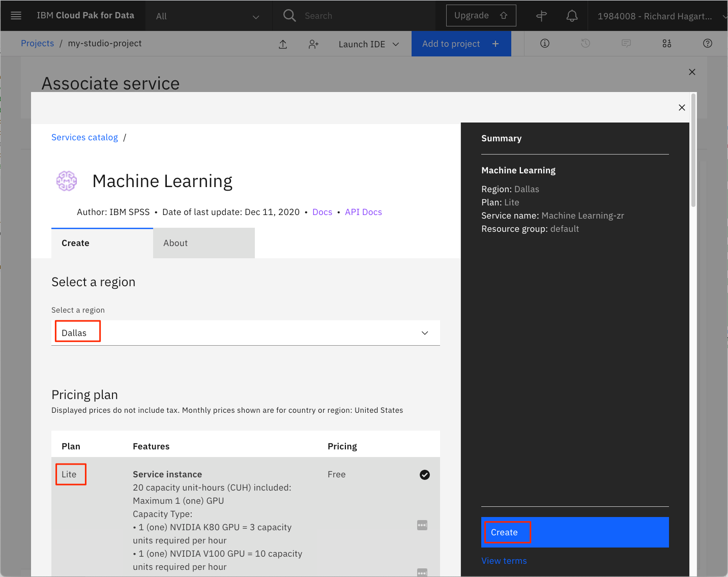Open the version history clock icon
Image resolution: width=728 pixels, height=577 pixels.
586,43
